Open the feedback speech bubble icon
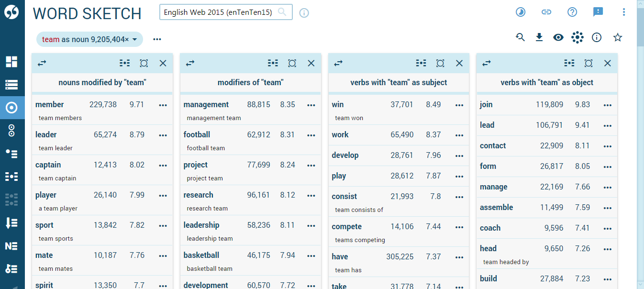Image resolution: width=644 pixels, height=289 pixels. (x=598, y=12)
